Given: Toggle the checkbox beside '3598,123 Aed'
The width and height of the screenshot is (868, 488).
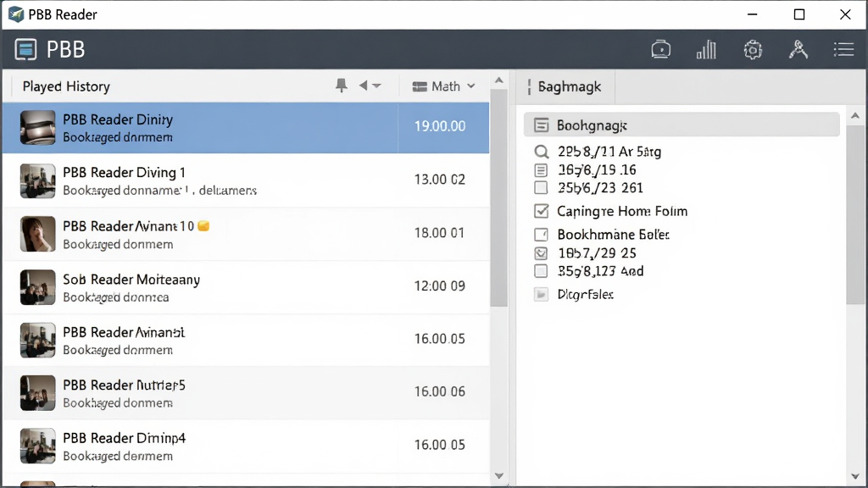Looking at the screenshot, I should click(541, 271).
